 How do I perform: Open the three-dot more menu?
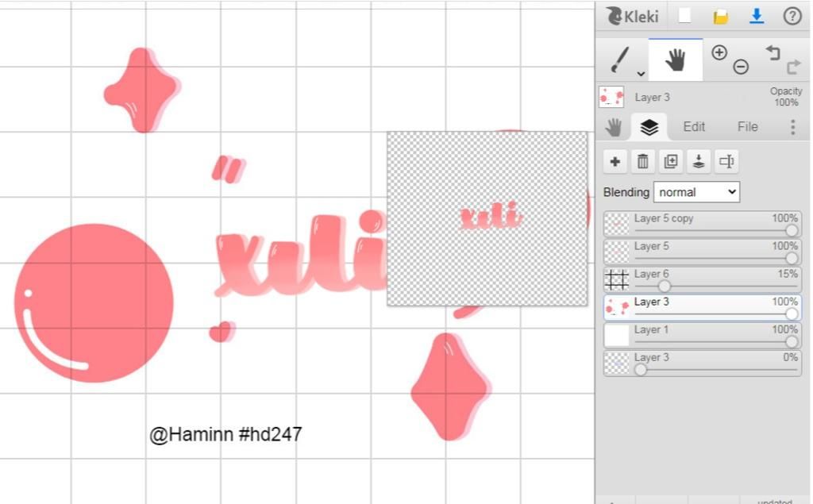[793, 127]
